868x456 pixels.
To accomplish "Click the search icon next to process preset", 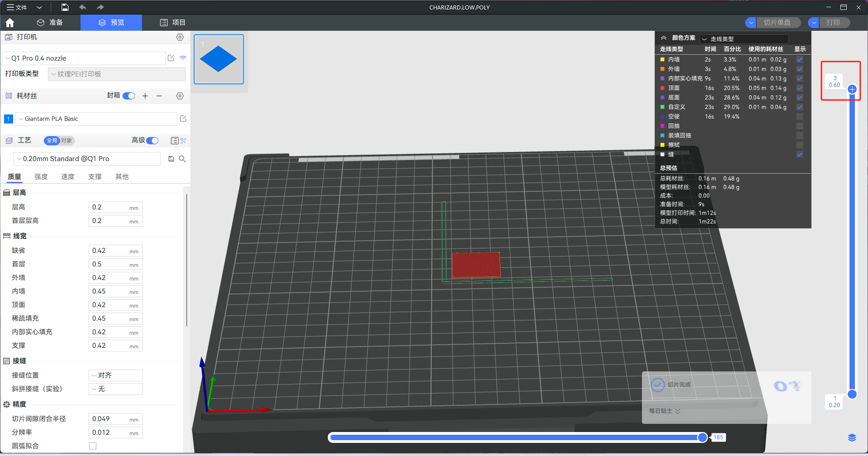I will pyautogui.click(x=183, y=158).
